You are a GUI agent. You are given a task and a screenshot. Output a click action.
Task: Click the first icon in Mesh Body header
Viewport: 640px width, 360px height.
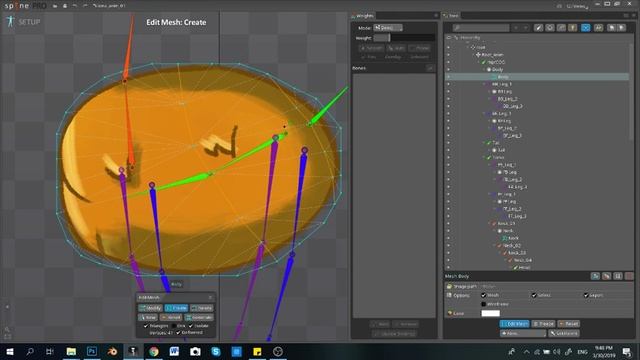tap(596, 276)
